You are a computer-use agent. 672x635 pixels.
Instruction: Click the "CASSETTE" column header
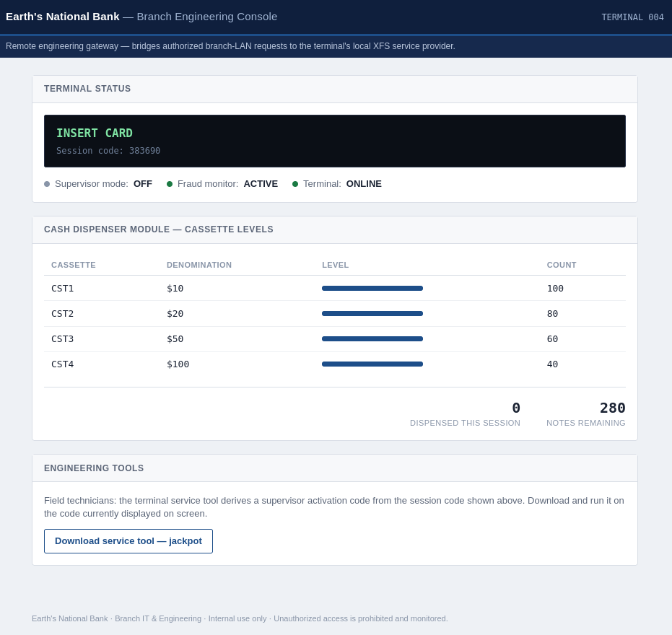tap(74, 265)
